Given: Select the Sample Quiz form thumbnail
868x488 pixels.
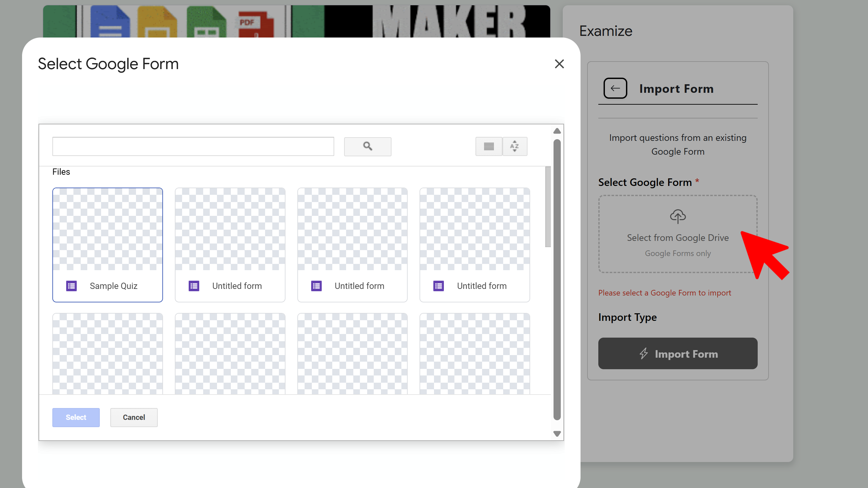Looking at the screenshot, I should [107, 229].
